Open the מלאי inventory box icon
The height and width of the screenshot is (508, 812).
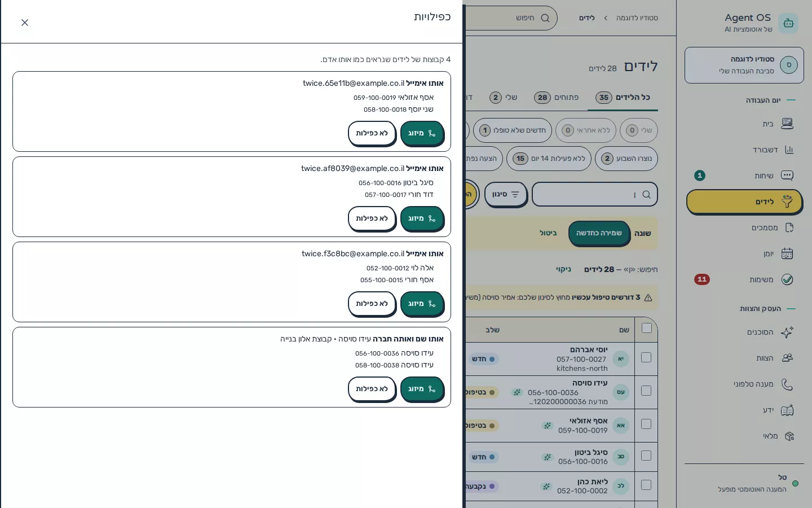coord(789,436)
